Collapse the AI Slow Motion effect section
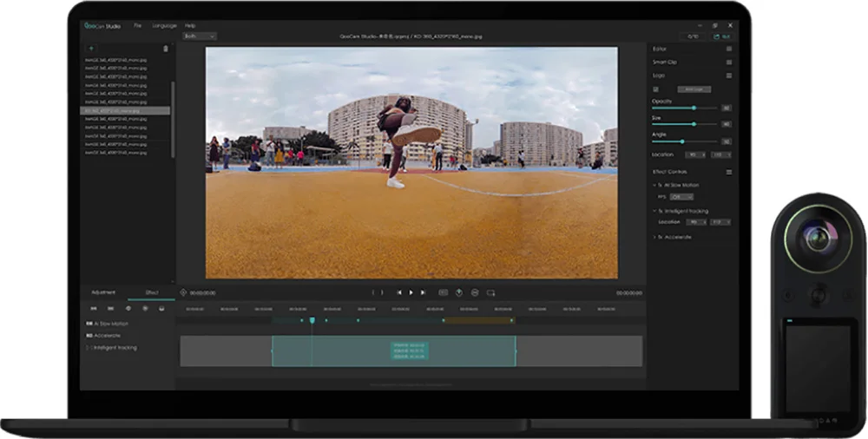Viewport: 868px width, 439px height. [654, 185]
